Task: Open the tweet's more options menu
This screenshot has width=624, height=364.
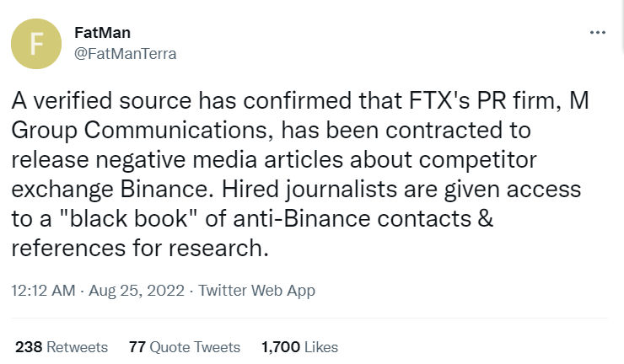Action: 598,32
